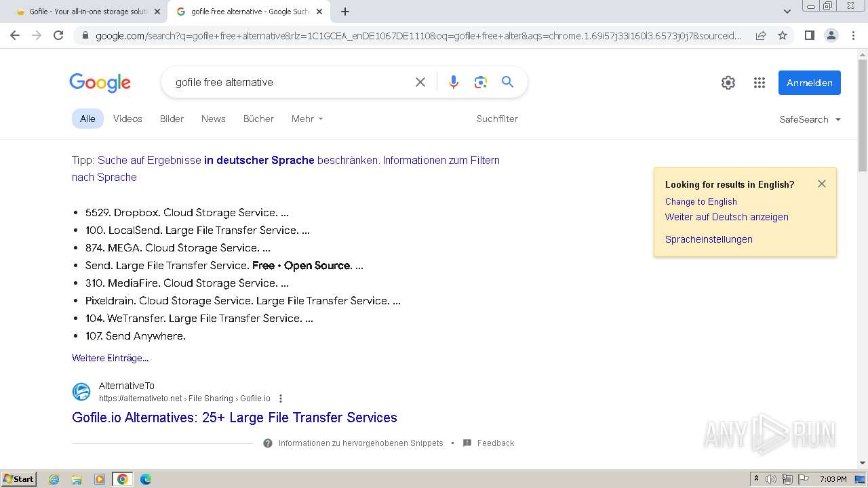Open the Chrome three-dot menu
This screenshot has height=488, width=868.
point(853,35)
